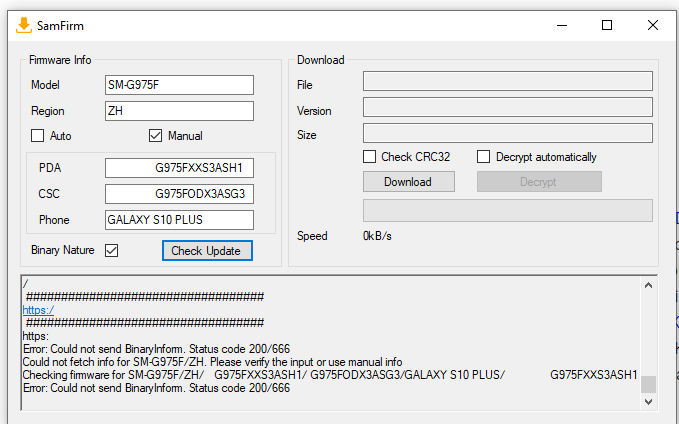Click the CSC field with G975FODX3ASG3
679x424 pixels.
click(x=179, y=194)
